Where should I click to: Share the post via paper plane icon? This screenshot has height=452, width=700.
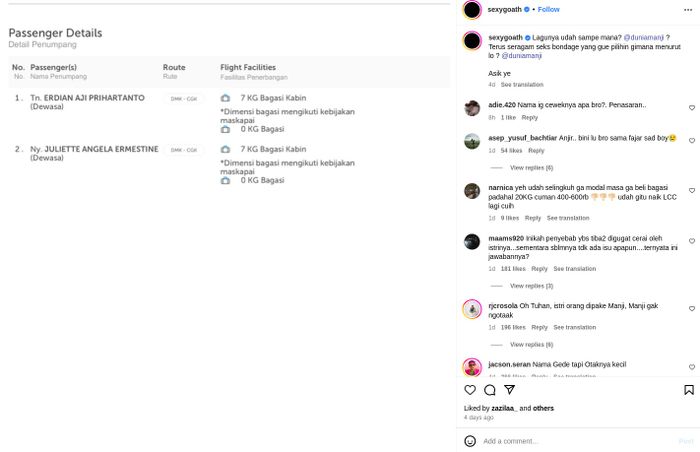509,390
